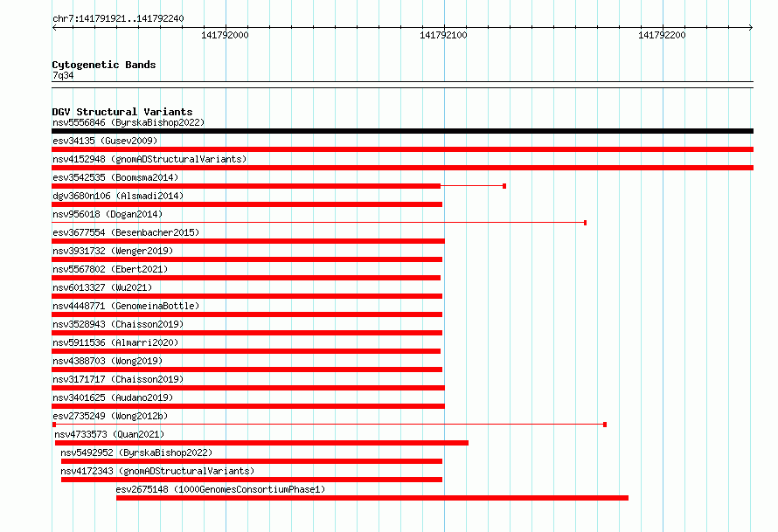The height and width of the screenshot is (532, 778).
Task: Select esv2675148 (1000GenomesConsortiumPhase1) label
Action: coord(220,489)
